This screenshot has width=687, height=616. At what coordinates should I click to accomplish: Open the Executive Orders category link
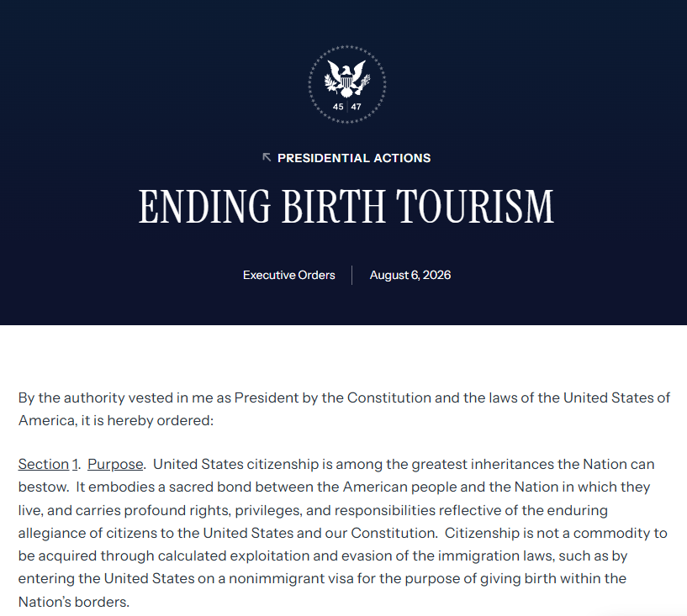pyautogui.click(x=288, y=275)
